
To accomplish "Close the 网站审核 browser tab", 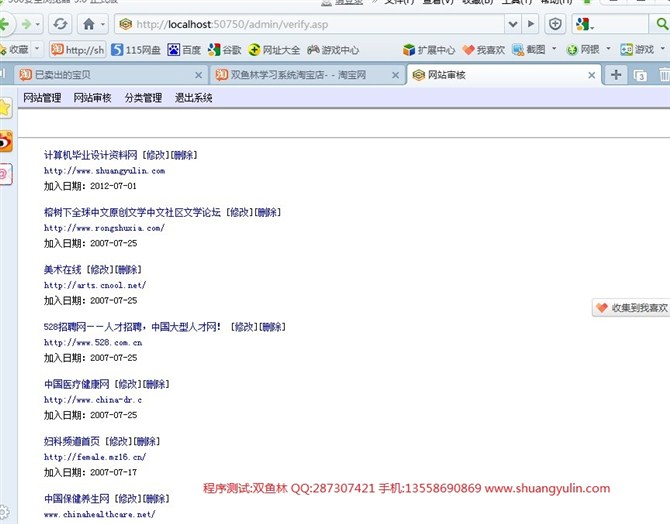I will [x=592, y=75].
